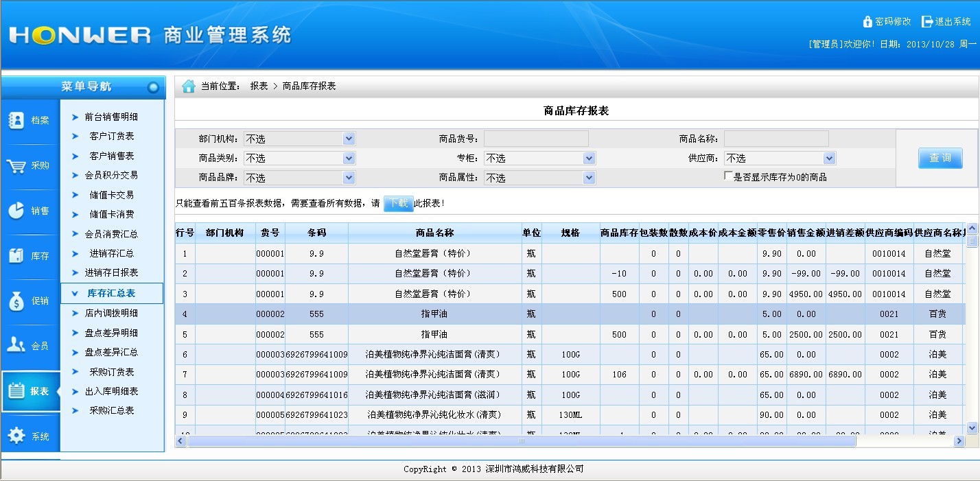The width and height of the screenshot is (980, 481).
Task: Expand the 部门机构 dropdown
Action: [x=349, y=139]
